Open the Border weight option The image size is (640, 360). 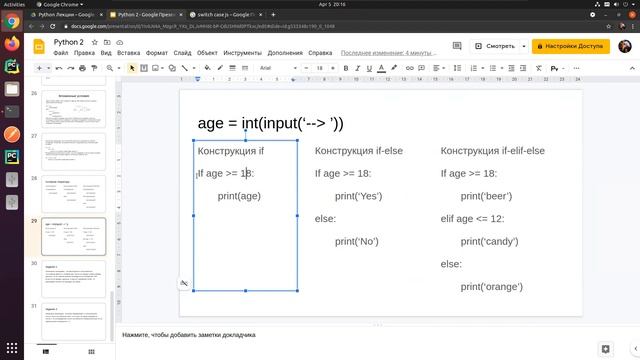tap(232, 68)
